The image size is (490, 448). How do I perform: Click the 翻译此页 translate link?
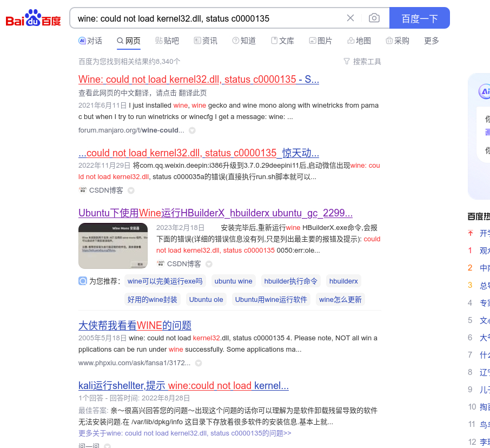(193, 93)
